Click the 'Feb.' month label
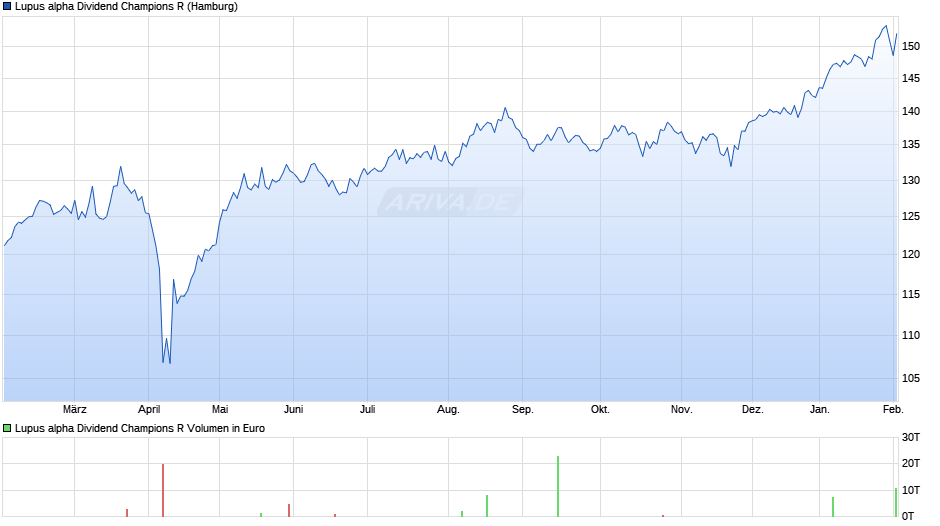The height and width of the screenshot is (526, 940). click(x=893, y=409)
